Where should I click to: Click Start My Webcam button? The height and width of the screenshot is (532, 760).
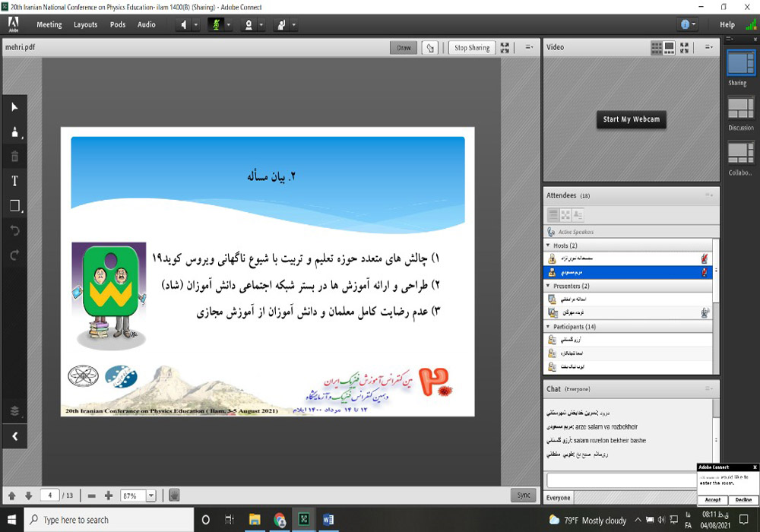632,119
